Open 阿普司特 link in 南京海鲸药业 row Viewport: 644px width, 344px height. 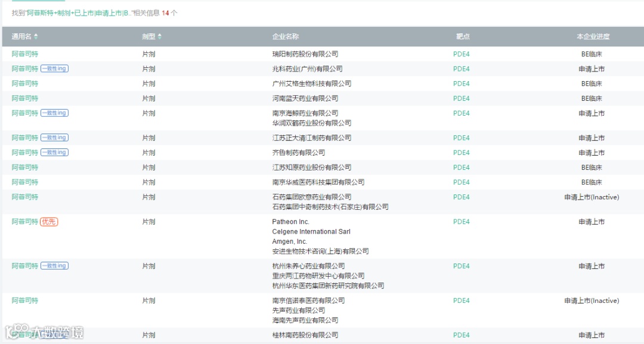[x=24, y=113]
